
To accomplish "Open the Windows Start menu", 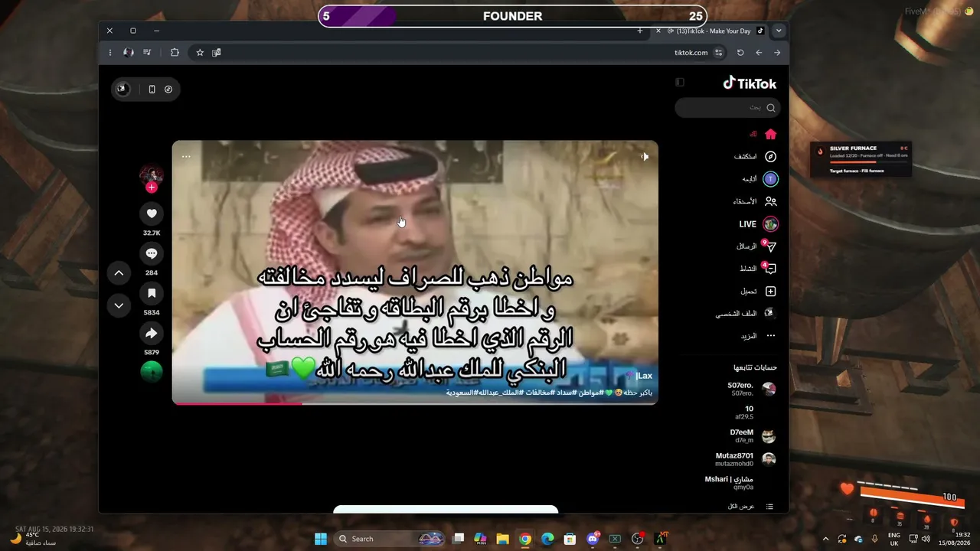I will coord(321,539).
